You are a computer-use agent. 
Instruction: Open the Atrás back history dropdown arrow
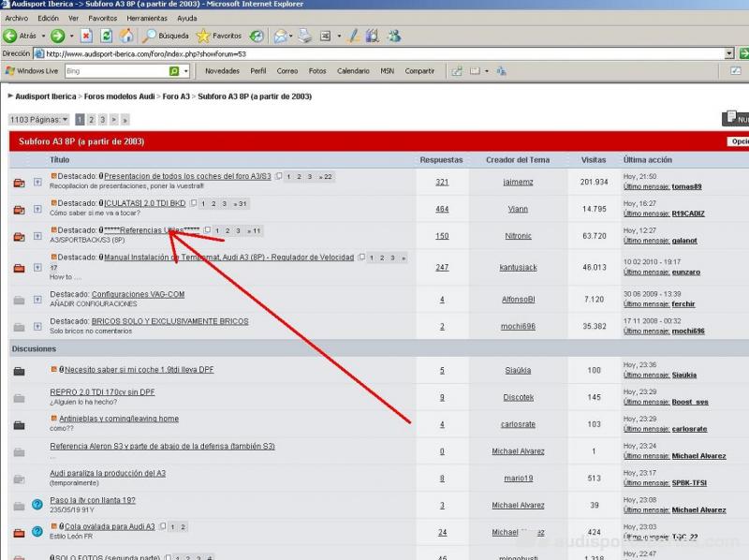[43, 36]
